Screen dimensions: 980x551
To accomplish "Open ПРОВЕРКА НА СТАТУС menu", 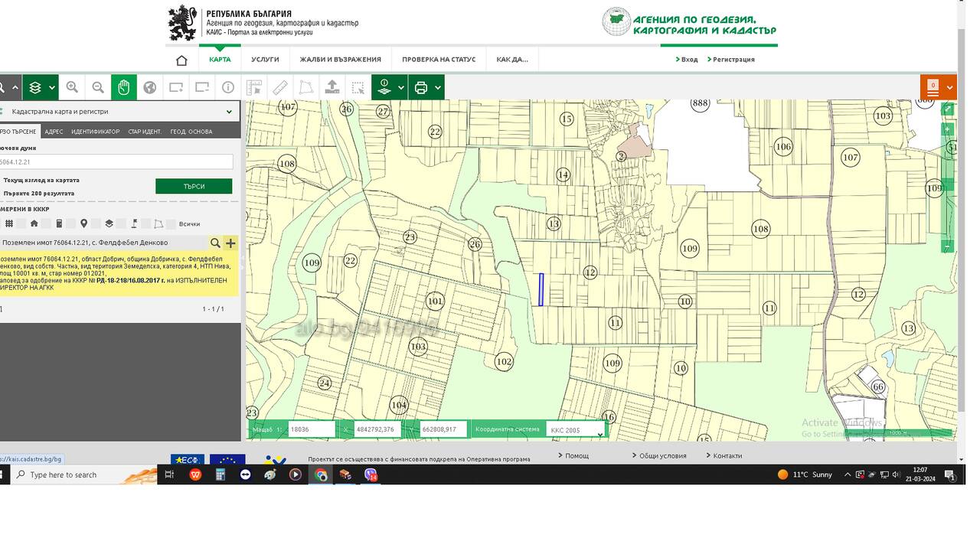I will (439, 59).
